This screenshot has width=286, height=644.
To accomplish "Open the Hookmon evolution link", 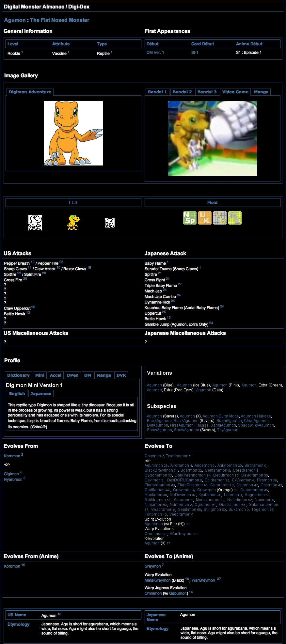I will (153, 495).
